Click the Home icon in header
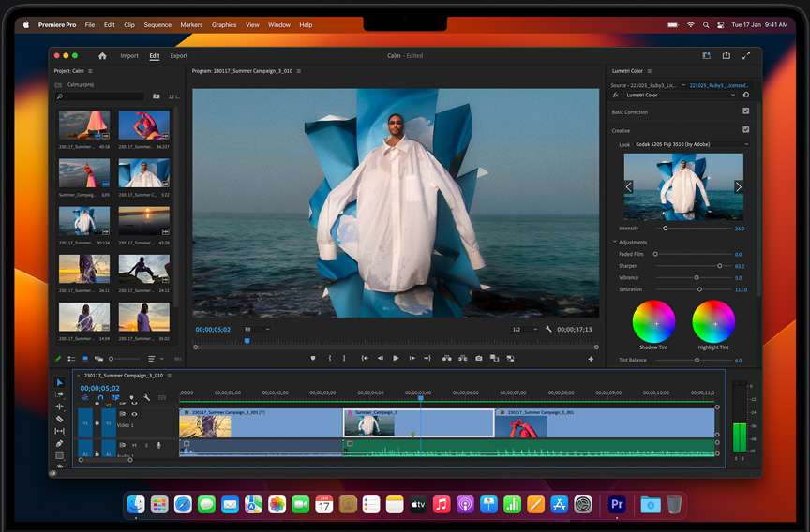This screenshot has height=532, width=810. pyautogui.click(x=102, y=56)
